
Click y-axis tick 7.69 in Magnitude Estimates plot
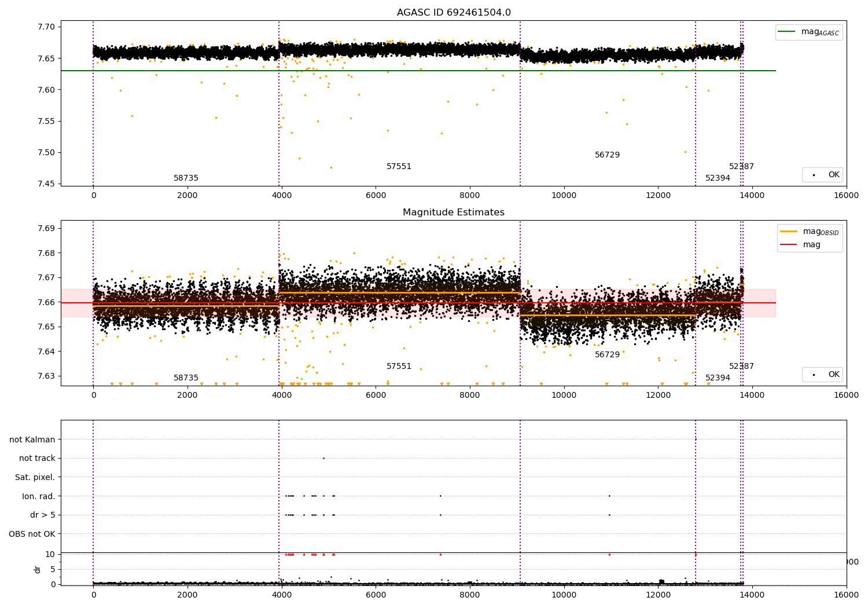click(46, 228)
